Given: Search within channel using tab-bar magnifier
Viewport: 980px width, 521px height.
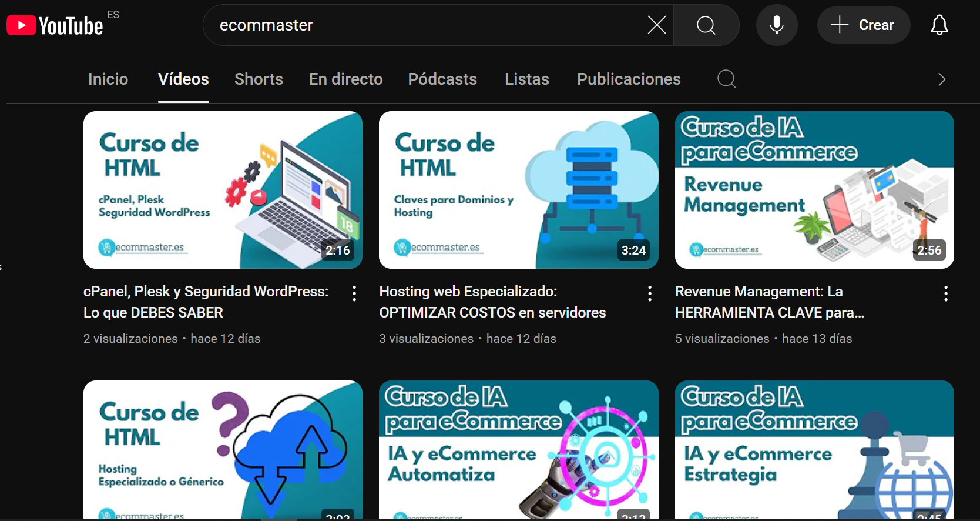Looking at the screenshot, I should click(x=726, y=79).
